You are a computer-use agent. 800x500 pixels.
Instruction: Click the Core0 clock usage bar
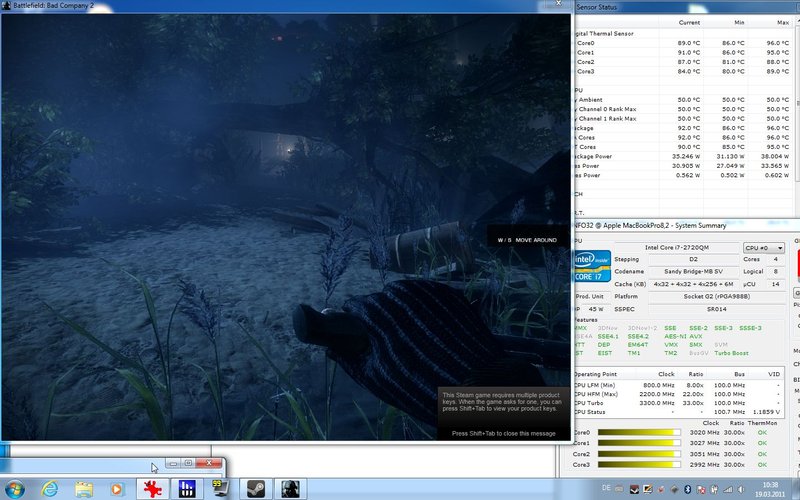639,433
